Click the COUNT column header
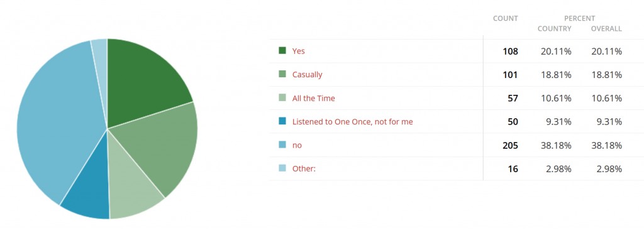644x230 pixels. pos(506,18)
